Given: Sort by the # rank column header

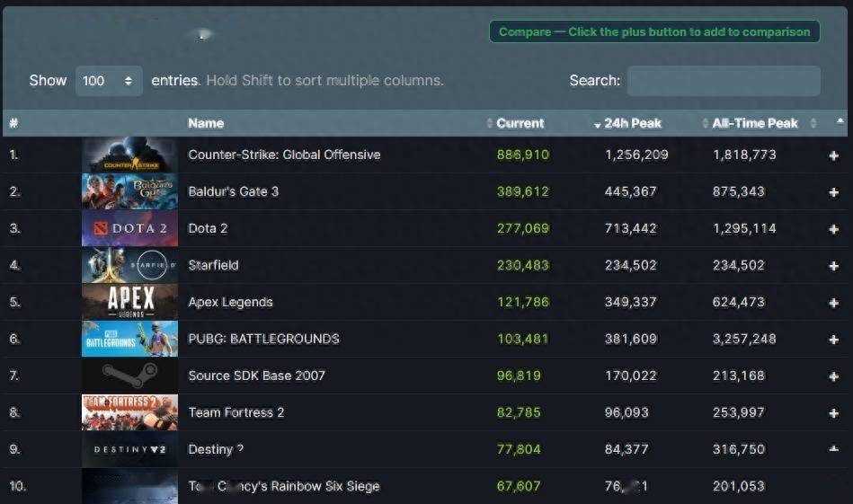Looking at the screenshot, I should (13, 123).
